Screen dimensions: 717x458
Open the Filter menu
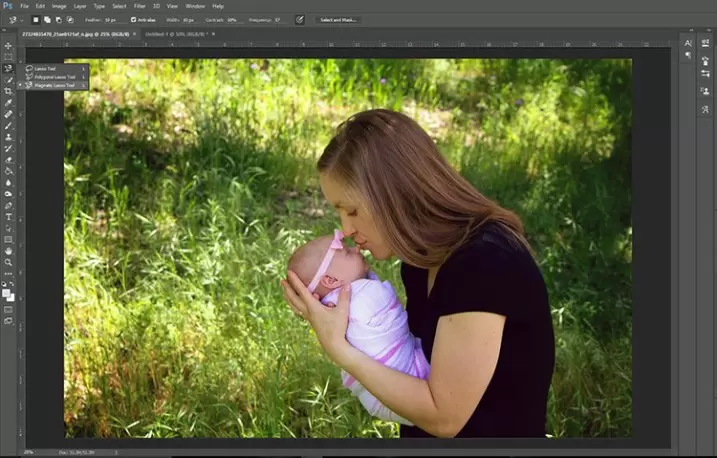click(139, 6)
